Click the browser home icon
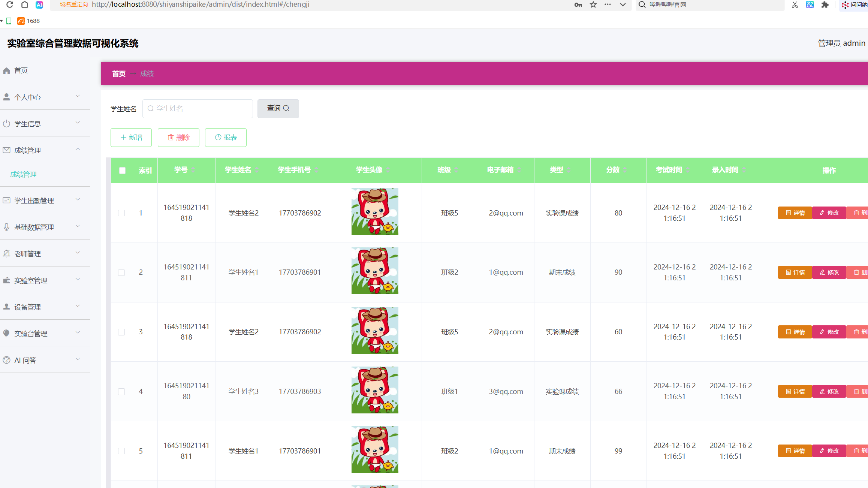 click(x=25, y=4)
